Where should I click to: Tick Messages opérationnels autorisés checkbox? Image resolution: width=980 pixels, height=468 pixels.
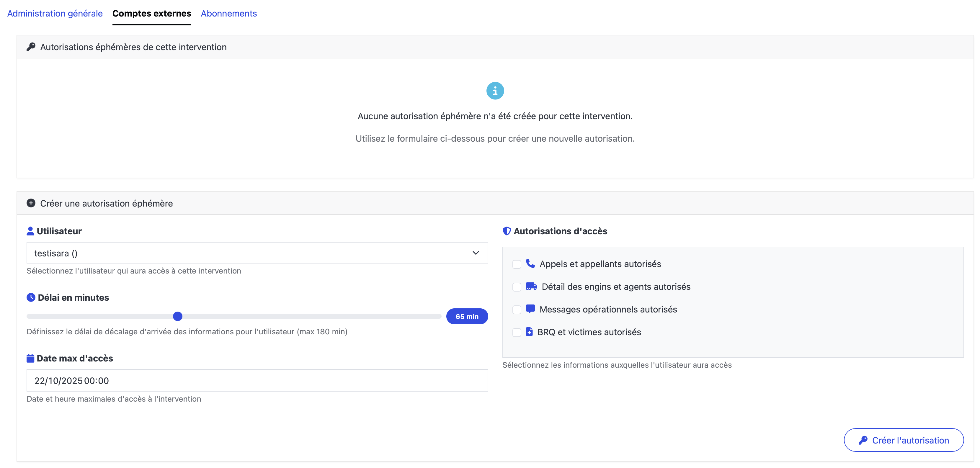pyautogui.click(x=517, y=310)
